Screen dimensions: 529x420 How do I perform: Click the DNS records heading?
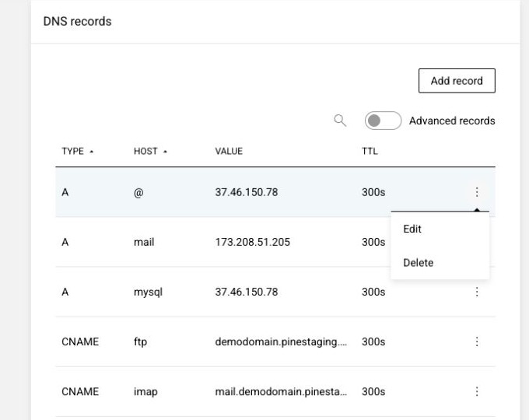point(77,21)
